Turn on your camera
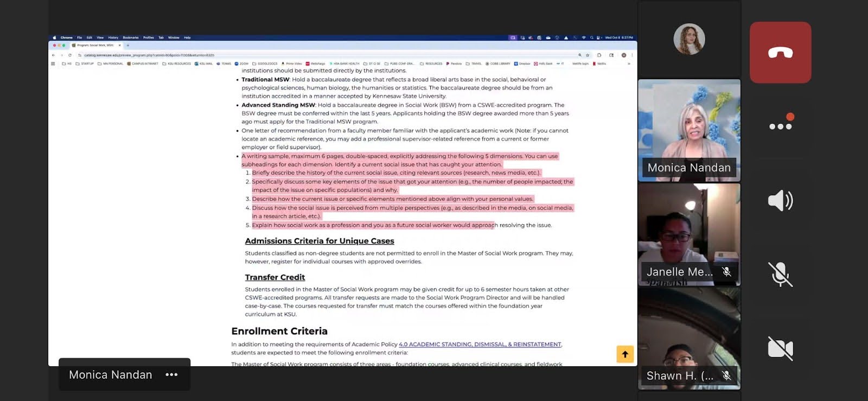868x401 pixels. tap(780, 348)
